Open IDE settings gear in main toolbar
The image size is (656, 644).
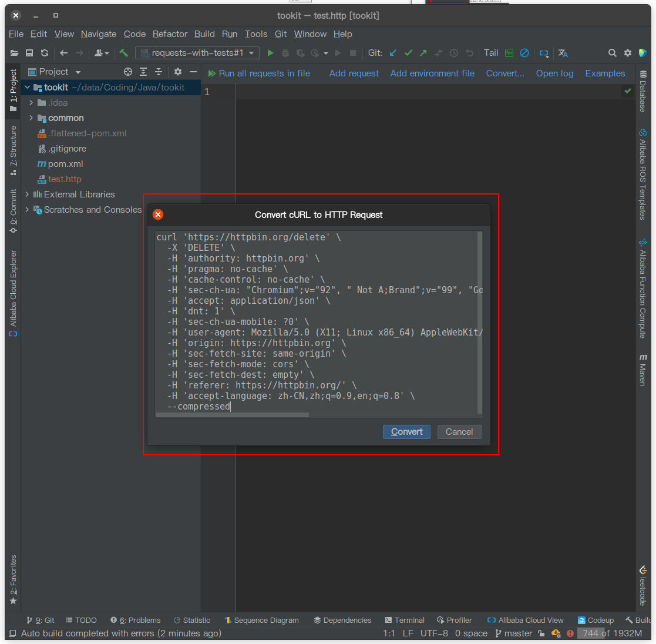tap(628, 53)
